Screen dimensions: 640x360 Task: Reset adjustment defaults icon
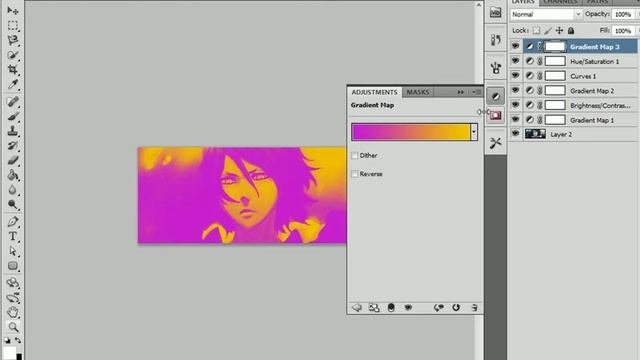pyautogui.click(x=456, y=307)
